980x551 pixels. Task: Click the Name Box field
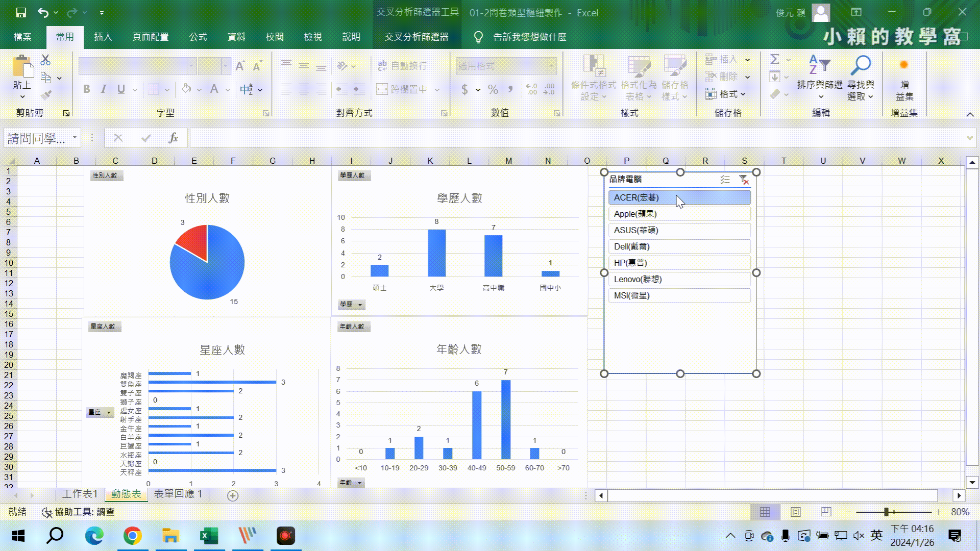(37, 138)
